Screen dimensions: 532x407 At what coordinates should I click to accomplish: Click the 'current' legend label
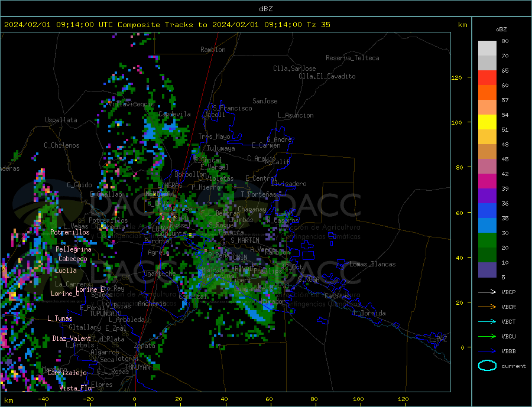point(514,366)
